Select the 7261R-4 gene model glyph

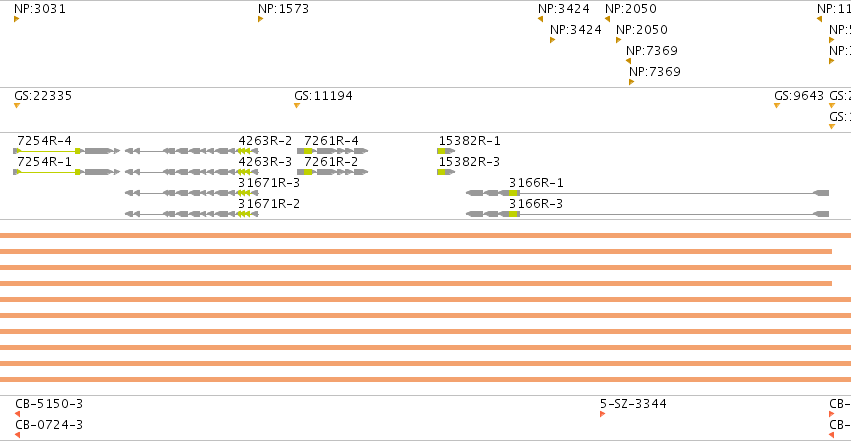[x=333, y=151]
